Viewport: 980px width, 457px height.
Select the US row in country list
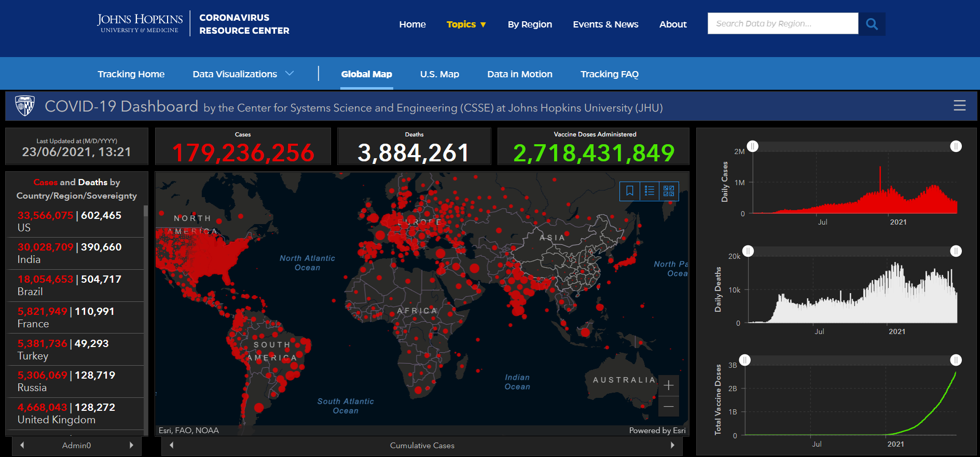[x=75, y=221]
